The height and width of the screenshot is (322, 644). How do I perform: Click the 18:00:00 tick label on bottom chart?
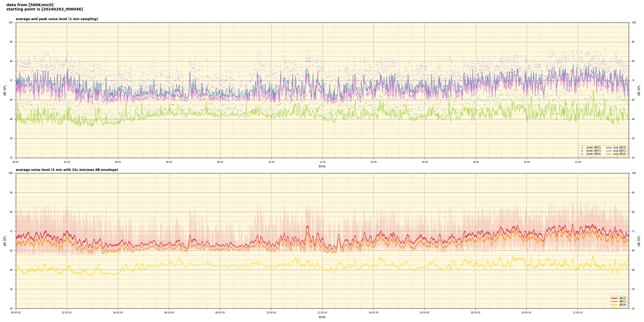pyautogui.click(x=475, y=313)
